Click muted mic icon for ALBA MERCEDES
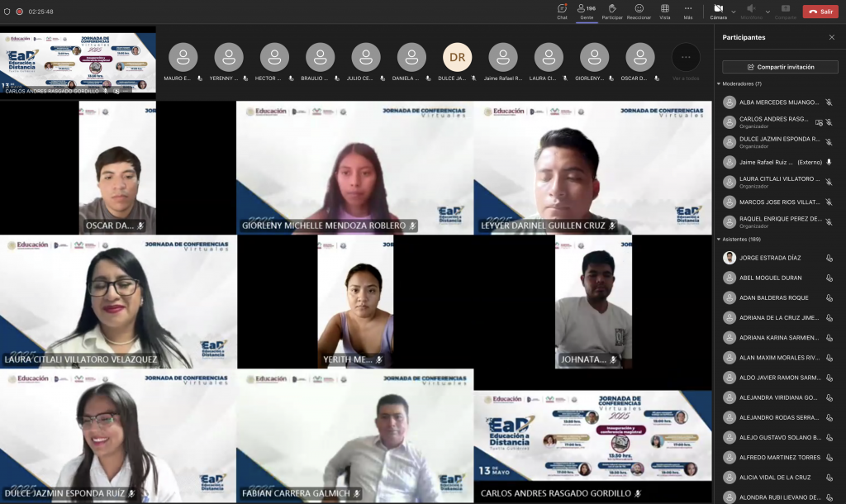 point(829,102)
